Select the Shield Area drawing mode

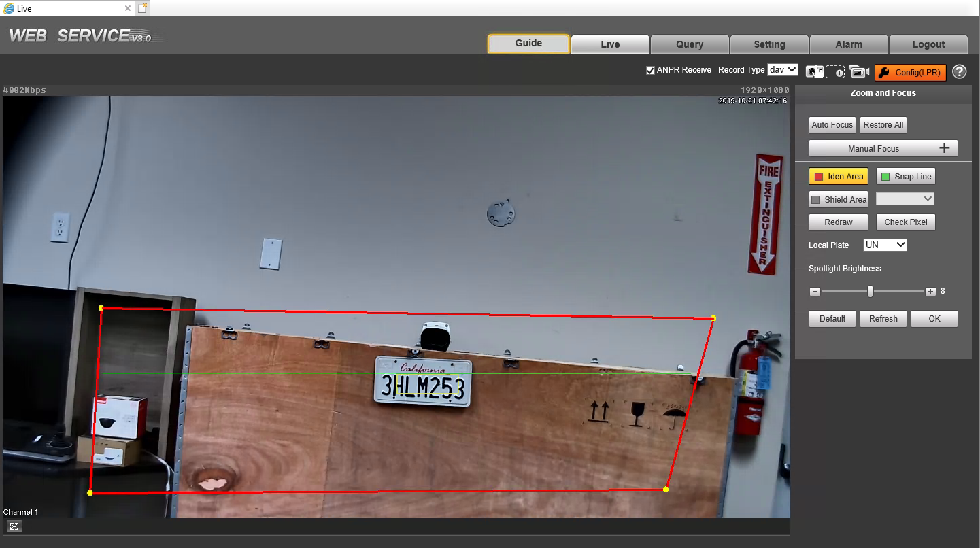pyautogui.click(x=839, y=200)
